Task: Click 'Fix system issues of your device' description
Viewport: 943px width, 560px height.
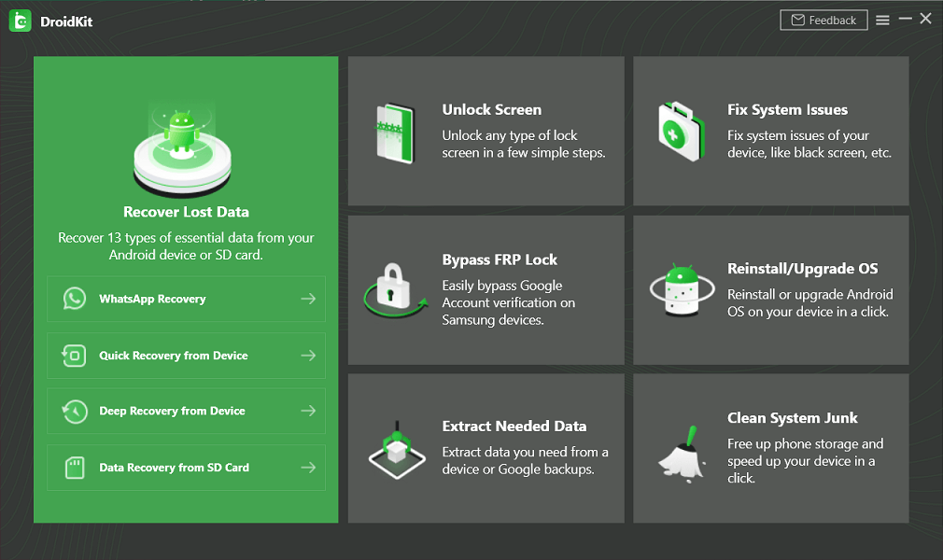Action: click(809, 144)
